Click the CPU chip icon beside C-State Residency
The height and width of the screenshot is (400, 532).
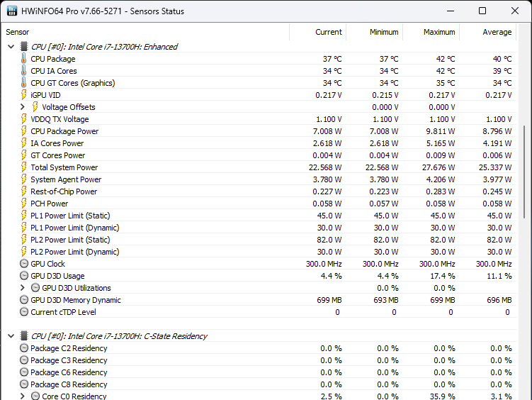click(24, 336)
